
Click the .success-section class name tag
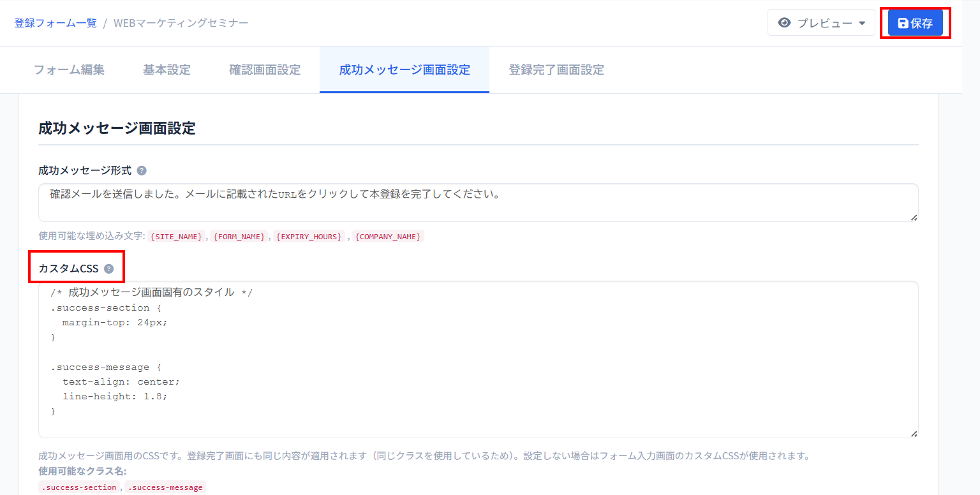point(78,487)
